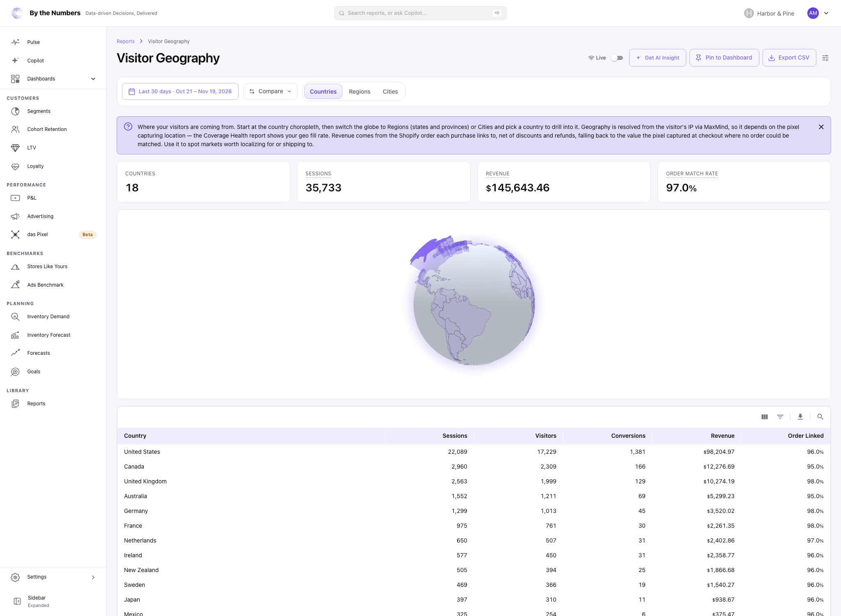Switch to the Regions tab
The image size is (841, 616).
[x=360, y=92]
